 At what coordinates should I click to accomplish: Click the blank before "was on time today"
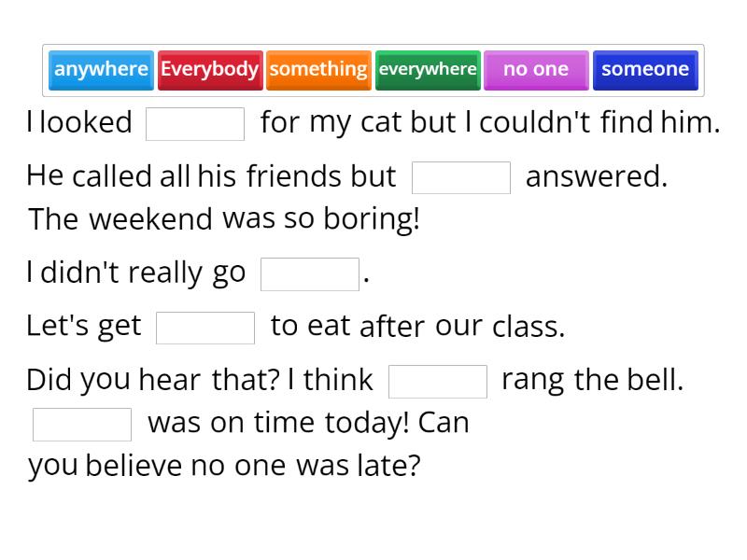click(81, 423)
